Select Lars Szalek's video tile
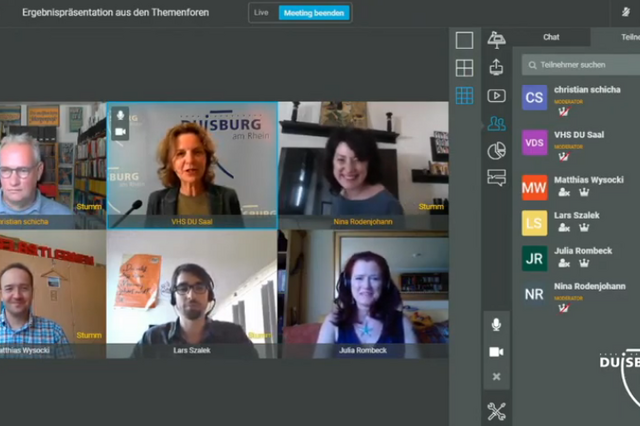This screenshot has height=426, width=640. [x=192, y=294]
